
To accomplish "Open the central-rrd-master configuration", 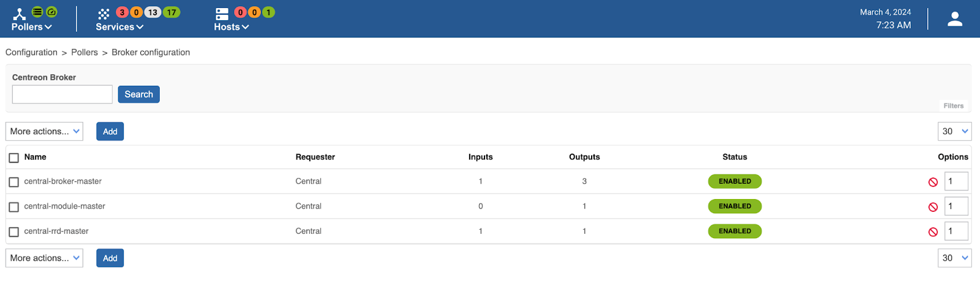I will pos(56,231).
